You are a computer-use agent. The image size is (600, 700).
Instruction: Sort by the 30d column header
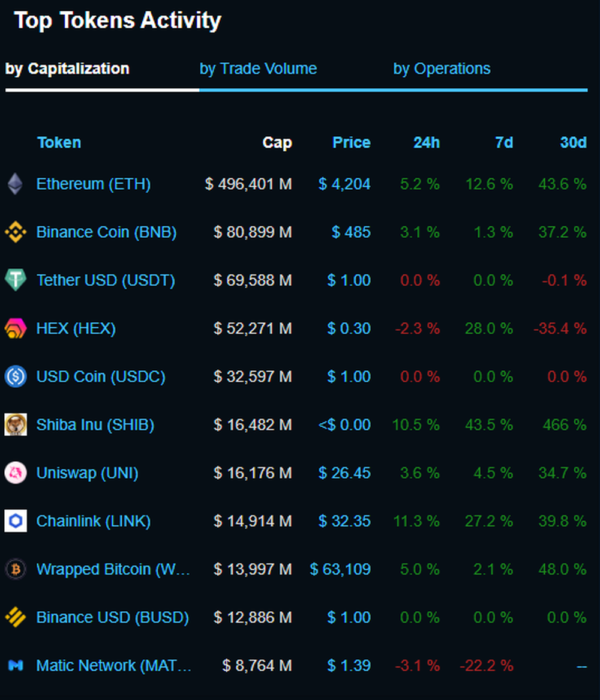[x=573, y=142]
